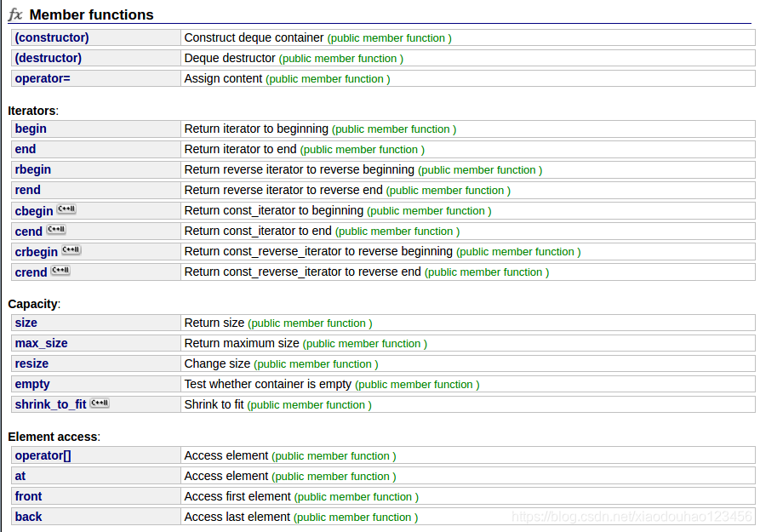The width and height of the screenshot is (760, 532).
Task: Click the text 'Deque destructor'
Action: pos(230,58)
